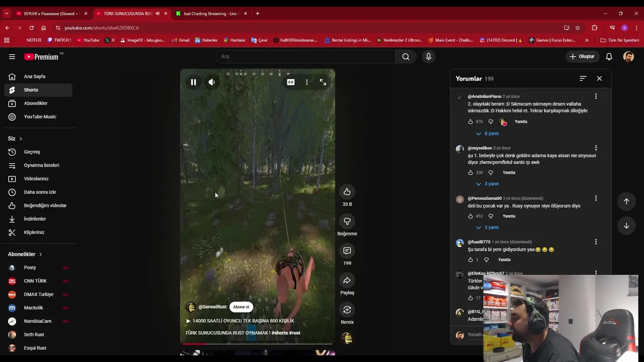Dislike the @fuad8775 comment
The image size is (644, 362).
point(486,260)
